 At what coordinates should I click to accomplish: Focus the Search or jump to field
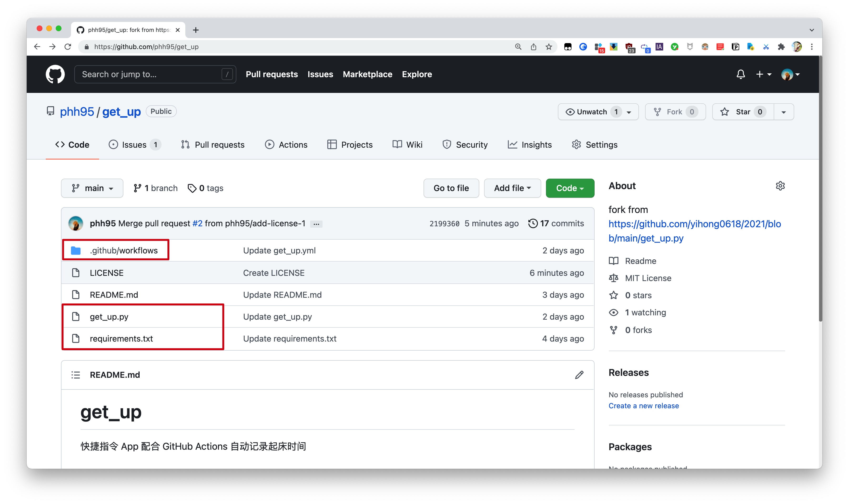click(x=149, y=74)
